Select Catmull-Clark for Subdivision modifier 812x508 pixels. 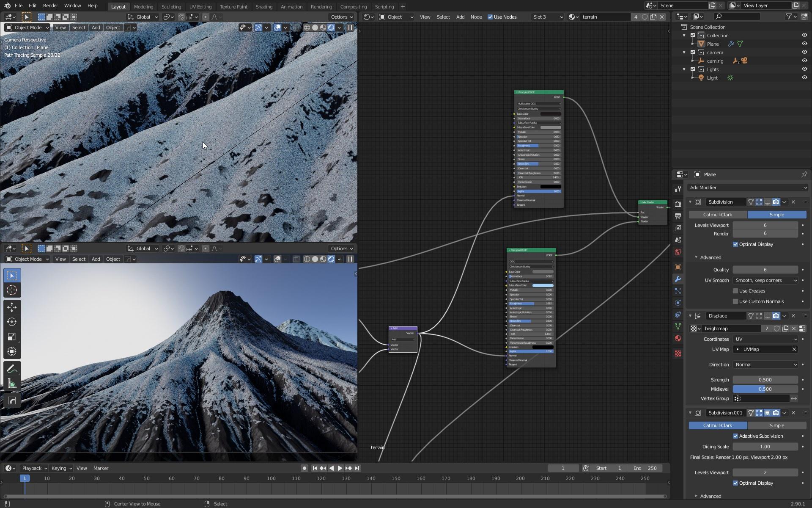(718, 215)
